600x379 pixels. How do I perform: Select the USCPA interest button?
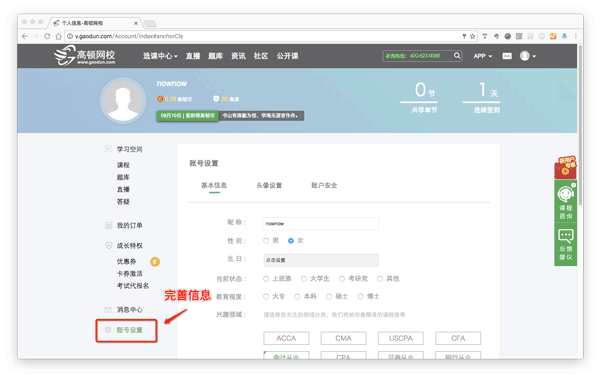tap(401, 338)
